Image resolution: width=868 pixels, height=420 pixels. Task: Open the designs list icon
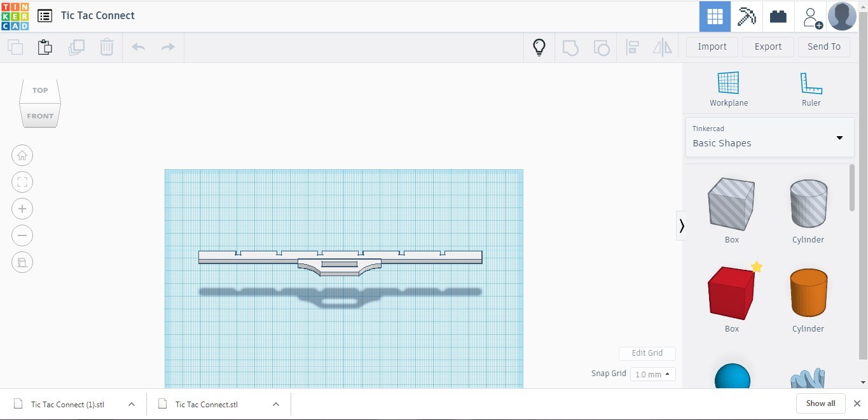[x=45, y=16]
